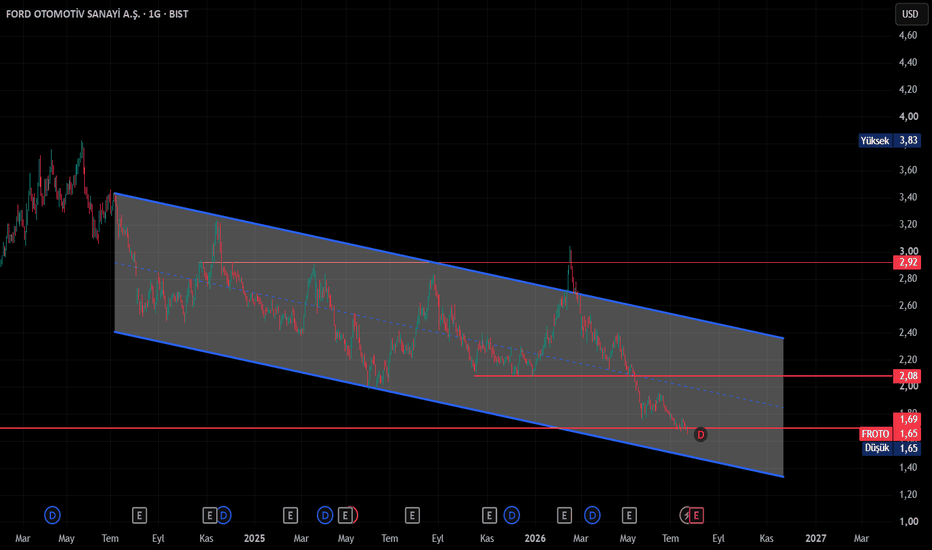Click the first blue dividend D marker before May 2024
This screenshot has height=550, width=932.
click(52, 515)
